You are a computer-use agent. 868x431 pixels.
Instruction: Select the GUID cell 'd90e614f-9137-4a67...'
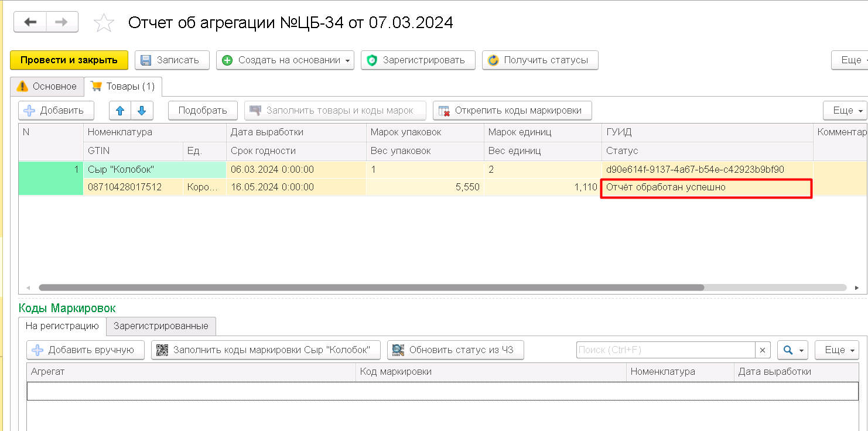pyautogui.click(x=707, y=169)
